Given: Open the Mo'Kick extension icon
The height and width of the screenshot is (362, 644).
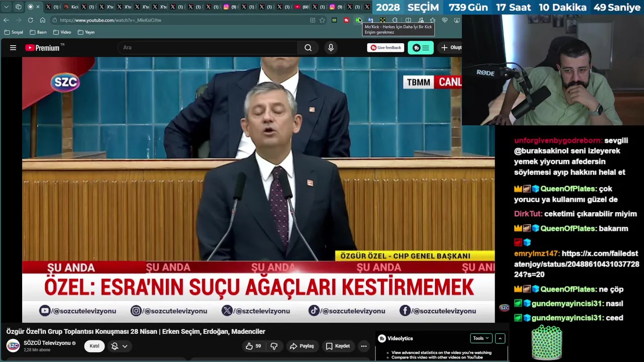Looking at the screenshot, I should (x=358, y=20).
